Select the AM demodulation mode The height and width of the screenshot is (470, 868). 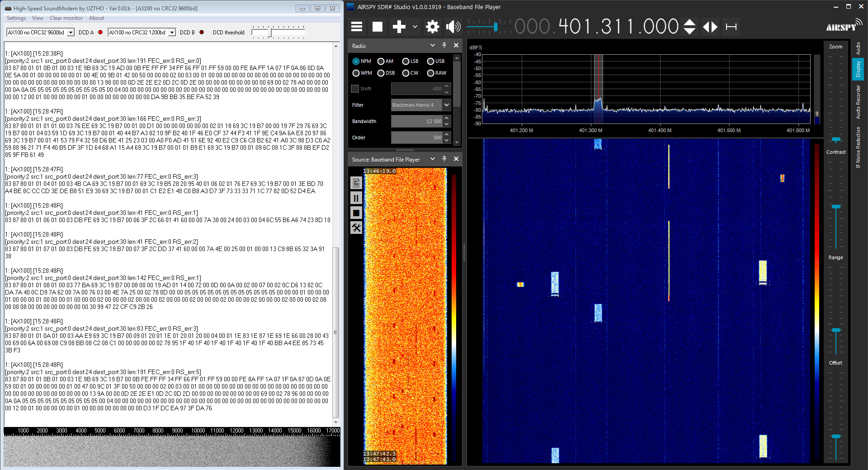(381, 62)
